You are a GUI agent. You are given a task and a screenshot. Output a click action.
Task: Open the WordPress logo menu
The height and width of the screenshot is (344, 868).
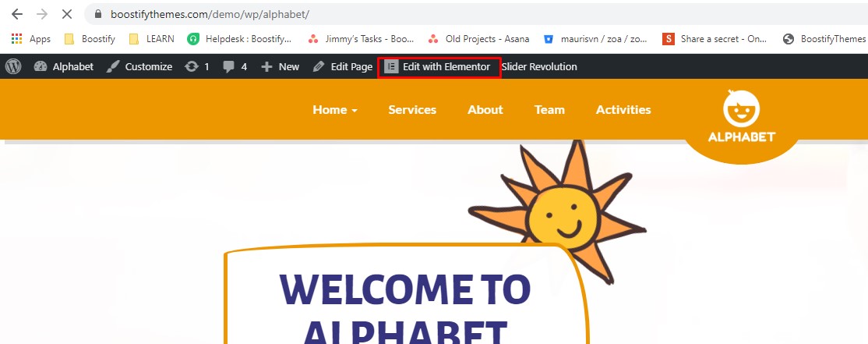coord(13,66)
